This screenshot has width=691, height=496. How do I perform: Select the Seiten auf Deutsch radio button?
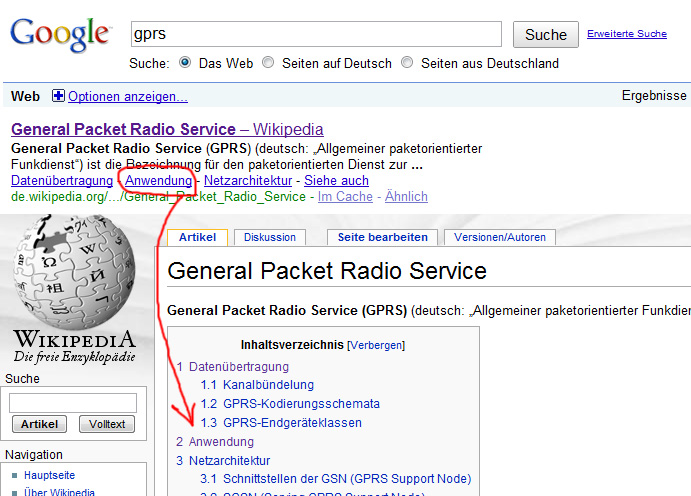click(268, 63)
